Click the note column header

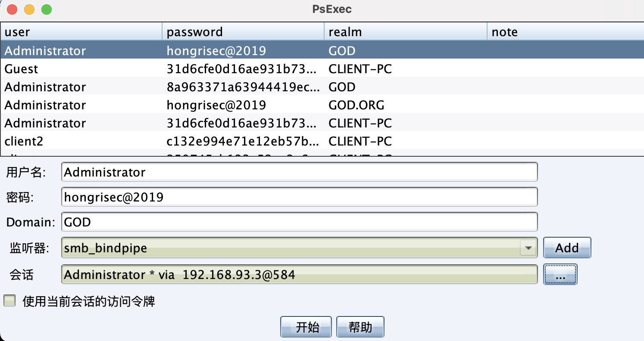(565, 32)
